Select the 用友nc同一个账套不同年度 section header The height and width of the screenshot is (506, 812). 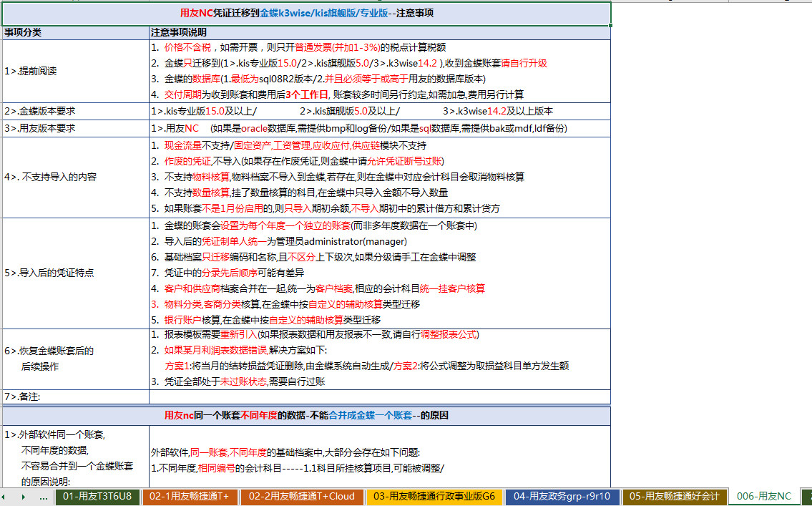coord(306,415)
